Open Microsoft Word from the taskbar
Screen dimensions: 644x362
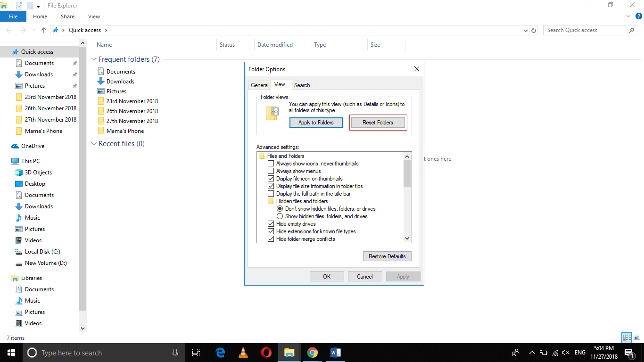click(335, 352)
